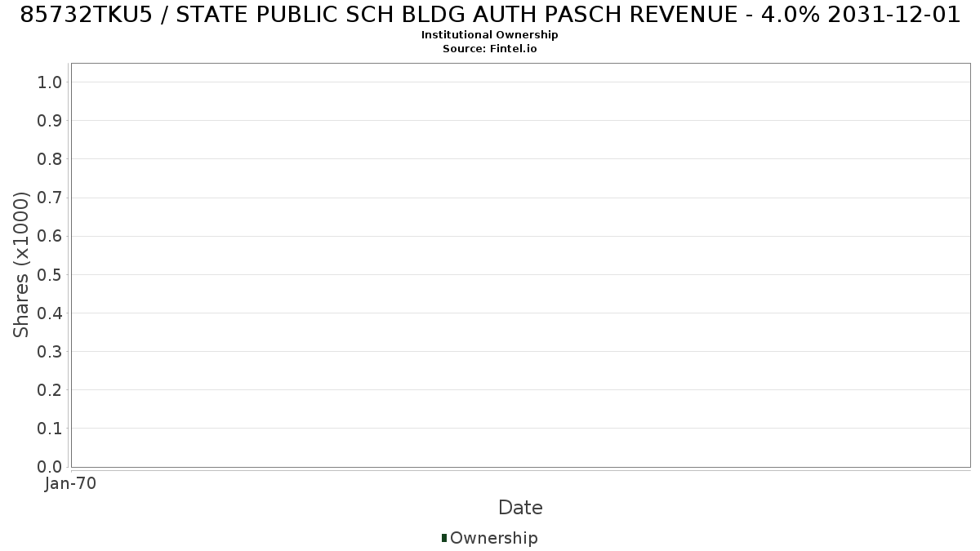Click the 0.3 y-axis tick label
The width and height of the screenshot is (980, 551).
[50, 351]
